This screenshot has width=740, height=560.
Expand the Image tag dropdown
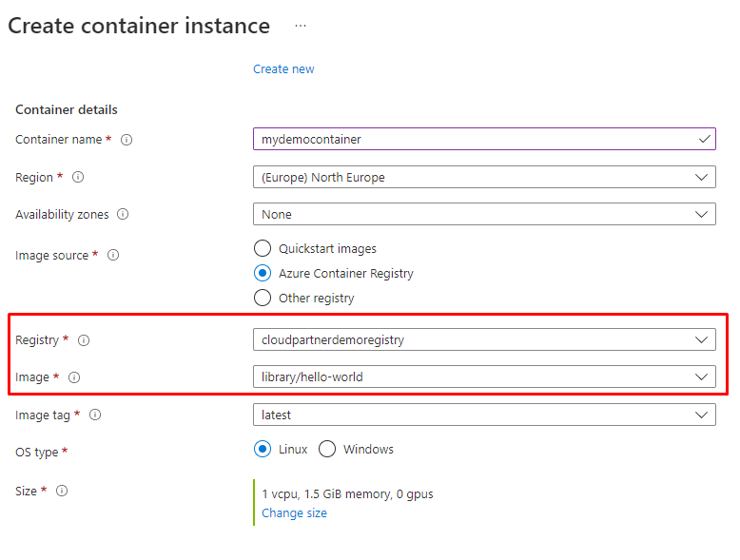(x=484, y=415)
